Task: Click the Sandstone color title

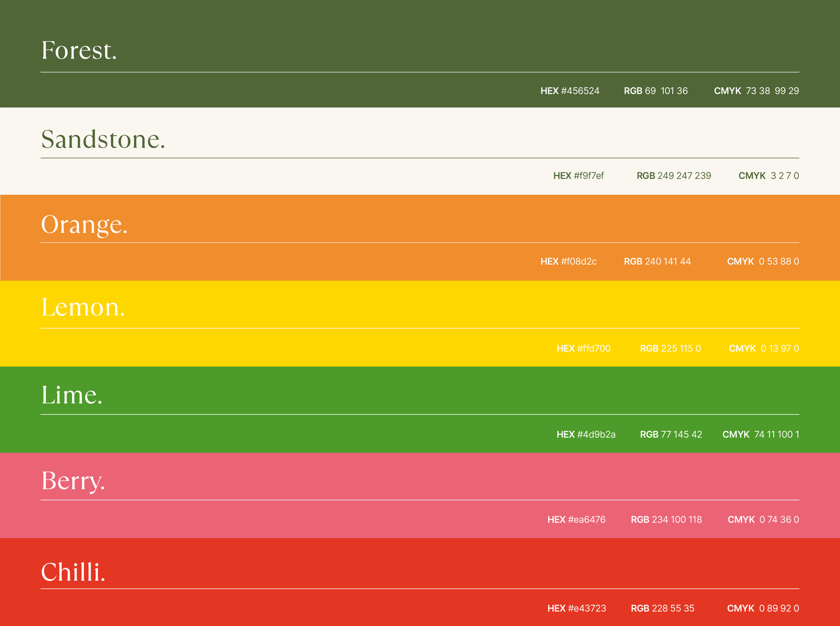Action: click(x=103, y=140)
